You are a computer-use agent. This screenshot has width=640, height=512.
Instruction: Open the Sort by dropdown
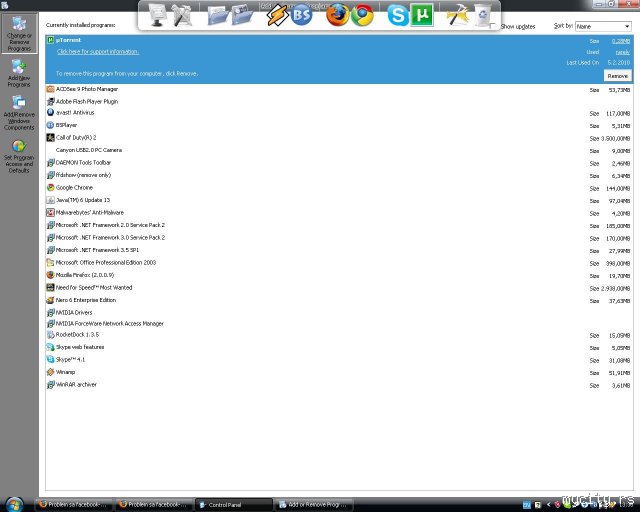(603, 26)
